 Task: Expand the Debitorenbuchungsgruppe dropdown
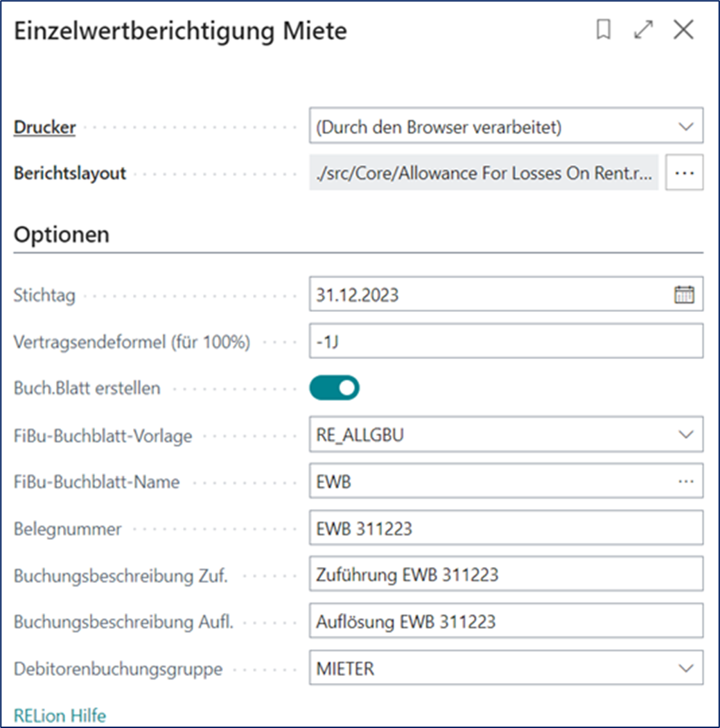click(x=685, y=668)
